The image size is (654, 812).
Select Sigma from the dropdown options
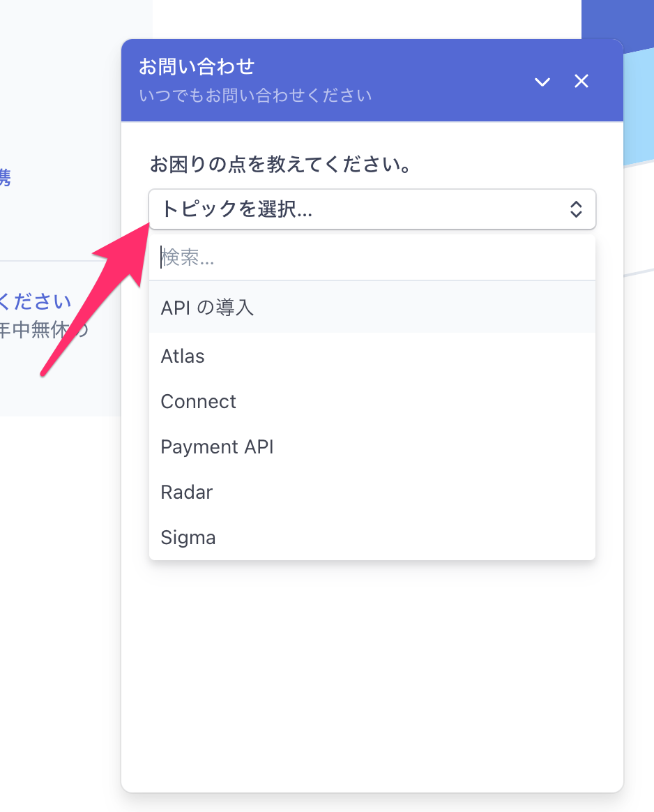coord(188,537)
